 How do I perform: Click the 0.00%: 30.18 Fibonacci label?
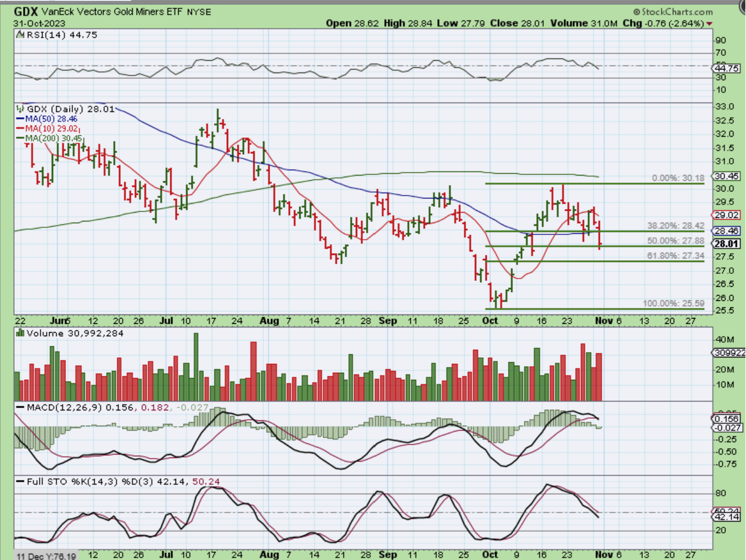click(678, 178)
